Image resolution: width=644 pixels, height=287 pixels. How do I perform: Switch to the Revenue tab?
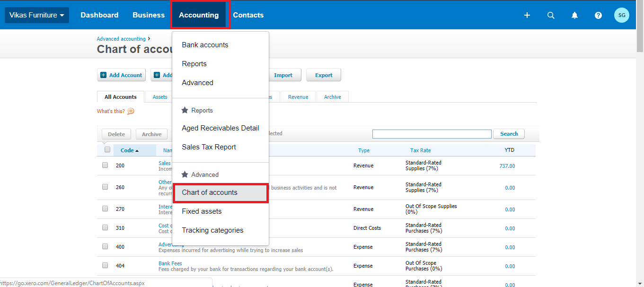click(x=298, y=97)
